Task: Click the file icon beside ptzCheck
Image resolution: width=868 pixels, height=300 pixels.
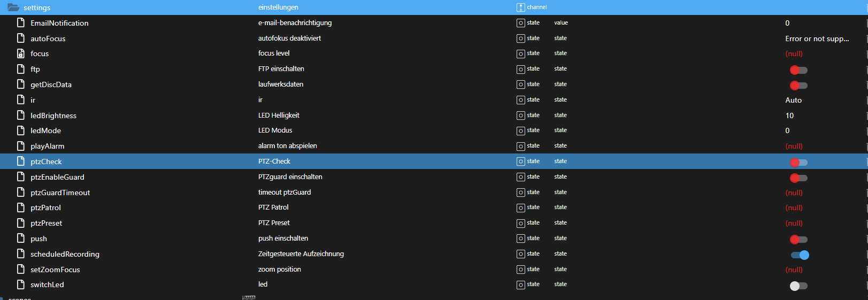Action: (x=21, y=161)
